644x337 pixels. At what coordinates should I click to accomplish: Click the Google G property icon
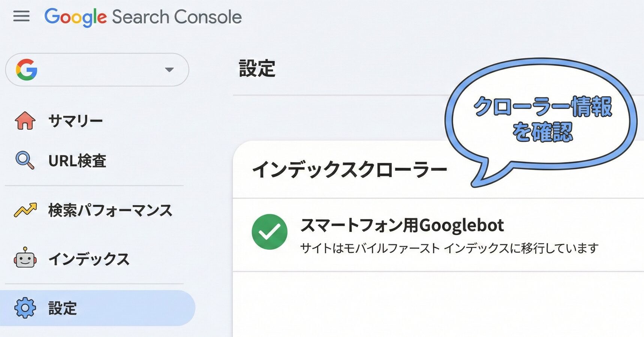(27, 70)
